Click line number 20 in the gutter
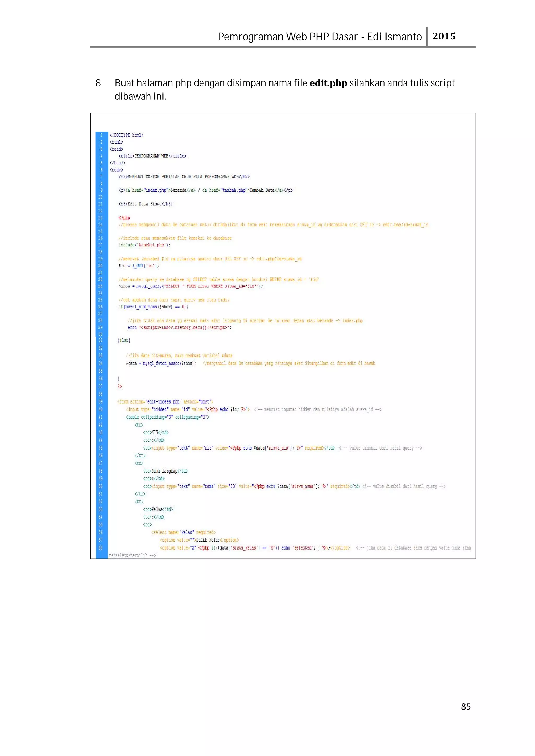This screenshot has width=535, height=756. pos(101,266)
